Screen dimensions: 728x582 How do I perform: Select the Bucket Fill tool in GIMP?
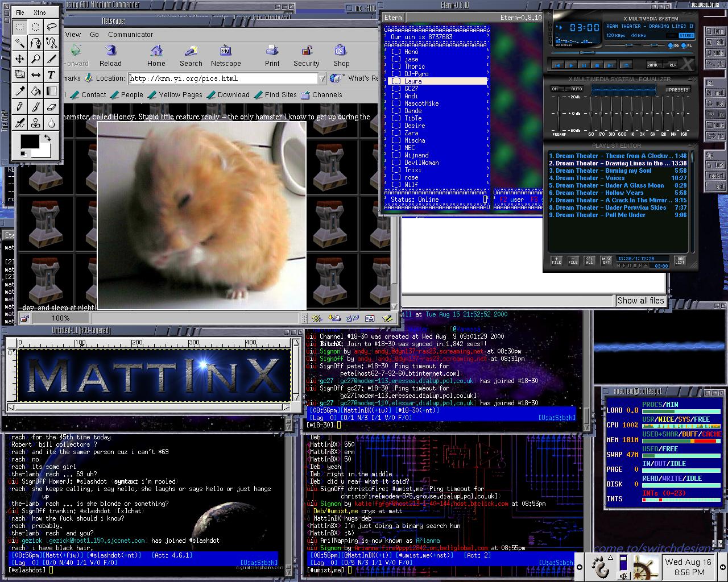tap(36, 90)
